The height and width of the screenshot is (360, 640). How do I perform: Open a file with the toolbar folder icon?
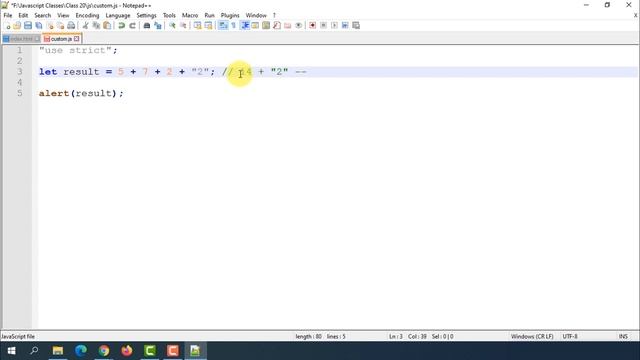point(17,26)
